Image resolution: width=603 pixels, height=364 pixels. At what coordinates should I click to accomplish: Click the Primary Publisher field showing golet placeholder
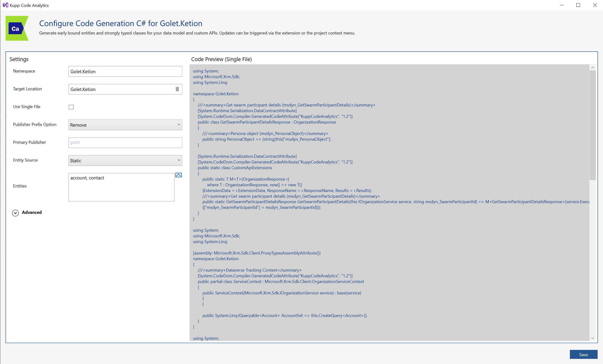point(125,143)
